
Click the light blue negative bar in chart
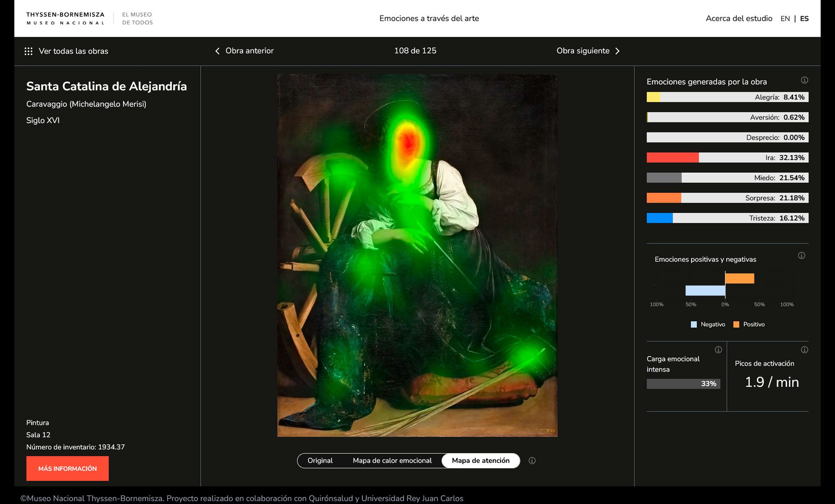(x=705, y=290)
